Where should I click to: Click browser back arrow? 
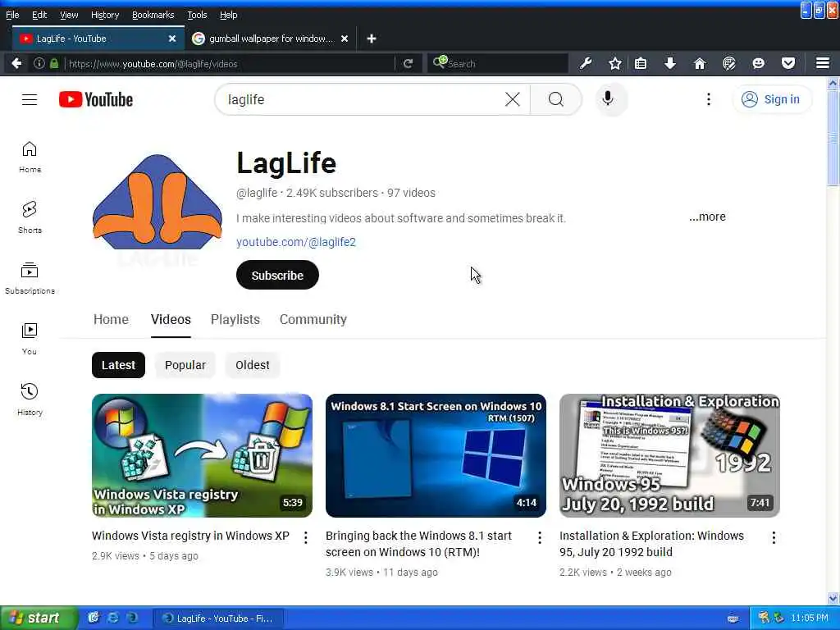point(16,64)
